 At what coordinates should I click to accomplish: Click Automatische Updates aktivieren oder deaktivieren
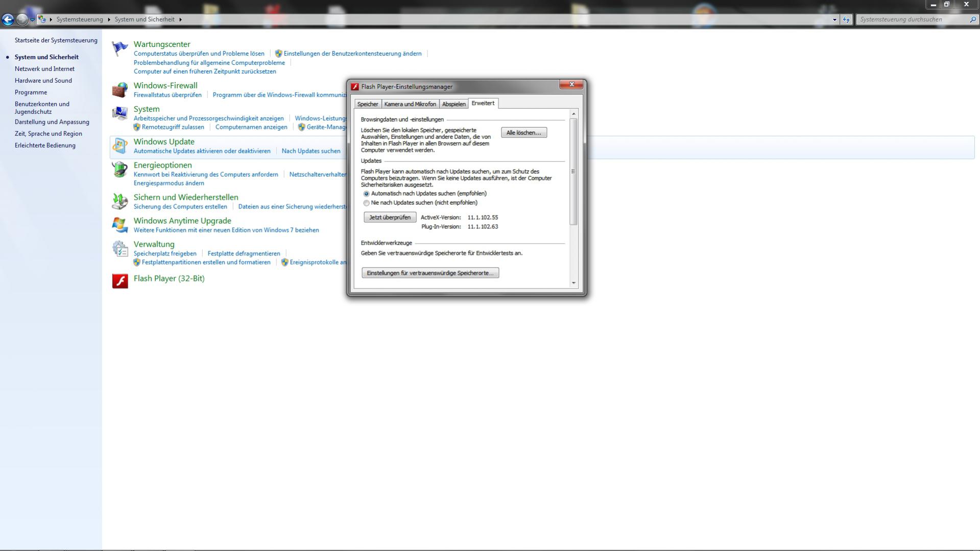coord(202,151)
